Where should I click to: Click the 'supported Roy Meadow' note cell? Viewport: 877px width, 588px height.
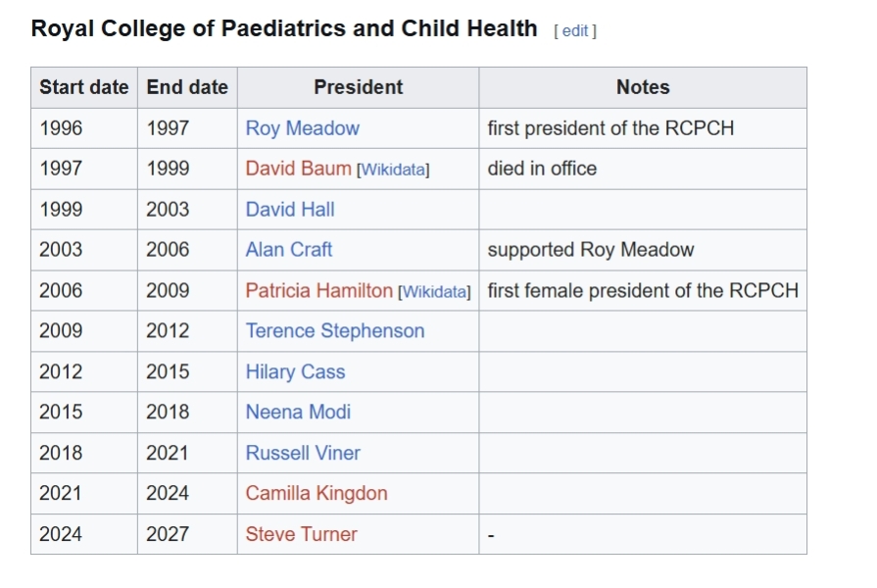[x=591, y=250]
